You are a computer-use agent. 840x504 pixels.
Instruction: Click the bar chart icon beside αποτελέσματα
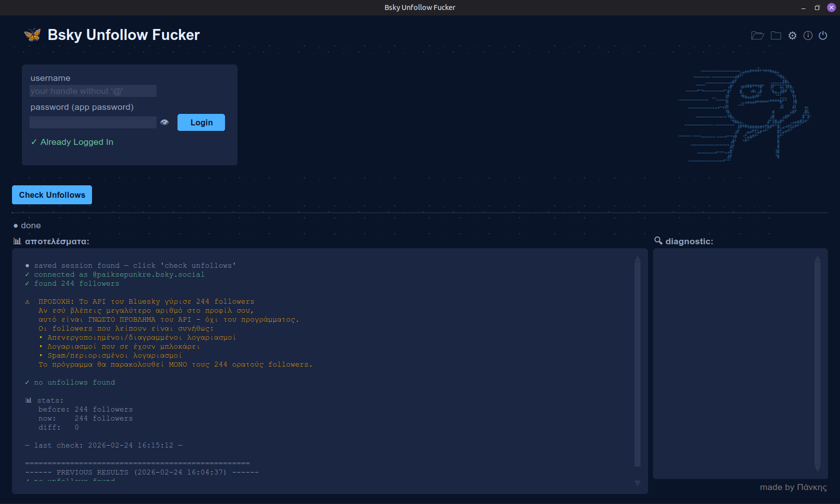(x=17, y=241)
